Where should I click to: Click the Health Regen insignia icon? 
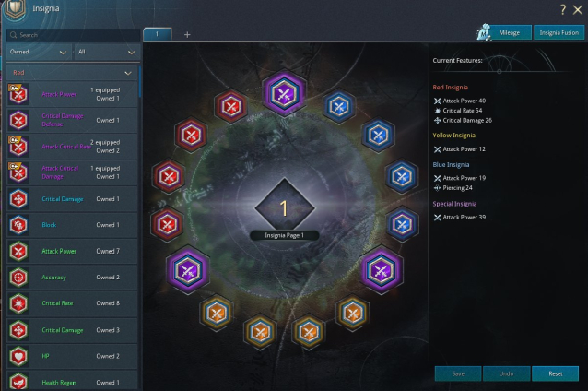(x=18, y=382)
